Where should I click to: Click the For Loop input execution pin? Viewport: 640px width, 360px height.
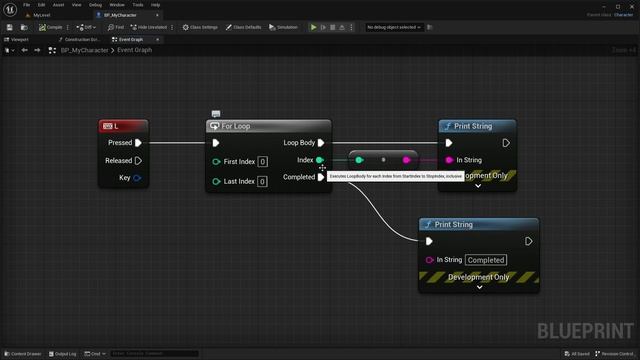pos(216,143)
